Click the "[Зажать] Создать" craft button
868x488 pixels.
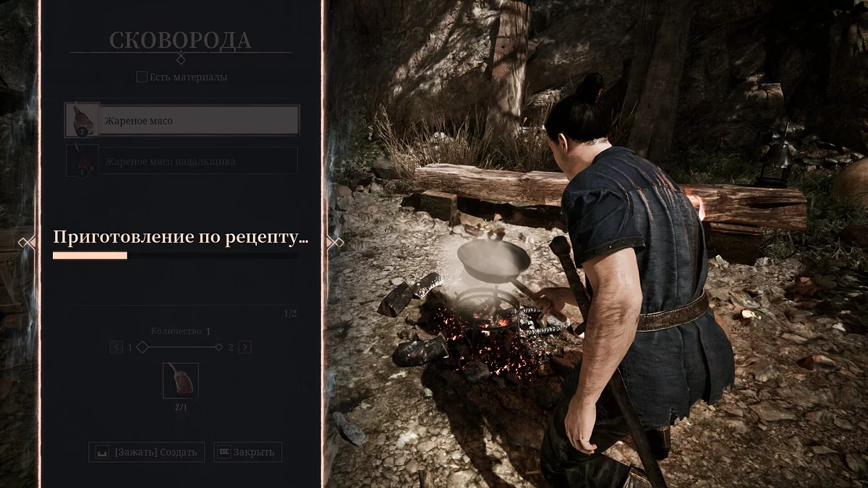point(146,452)
